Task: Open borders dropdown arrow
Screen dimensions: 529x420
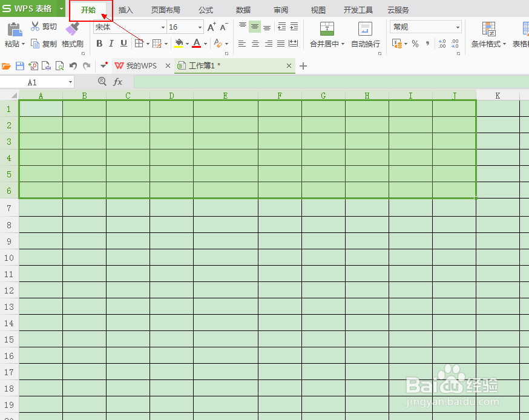Action: pos(148,44)
